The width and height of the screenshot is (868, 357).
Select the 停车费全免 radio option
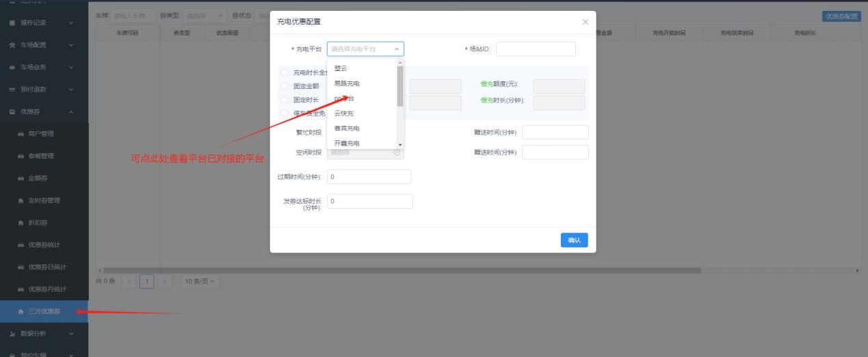[285, 114]
